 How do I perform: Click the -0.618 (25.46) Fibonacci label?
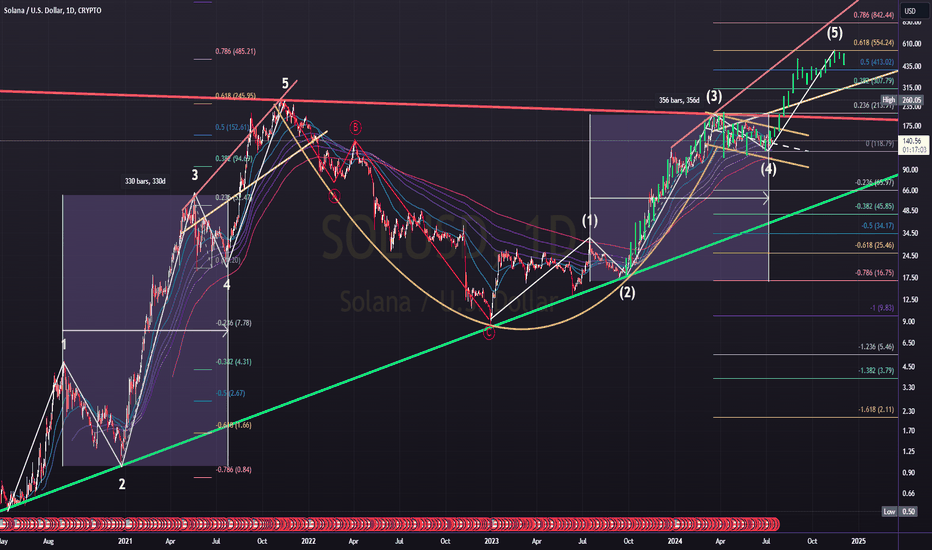click(x=874, y=245)
